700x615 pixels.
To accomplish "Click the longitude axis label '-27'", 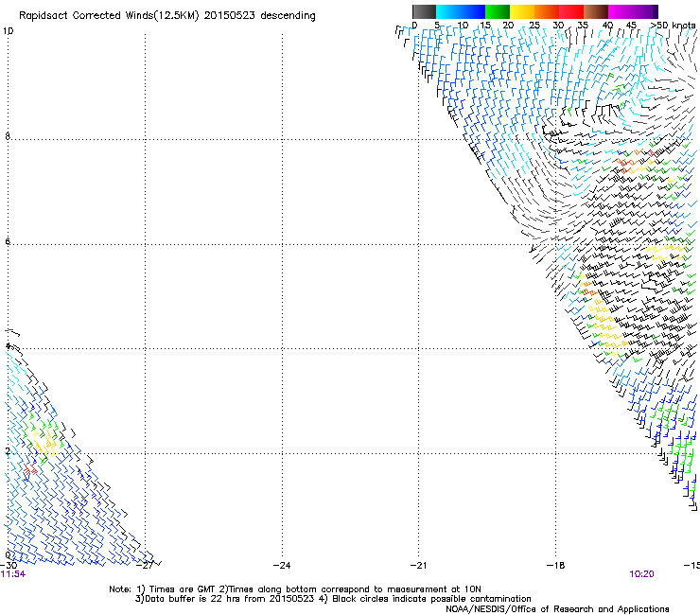I will click(x=145, y=566).
